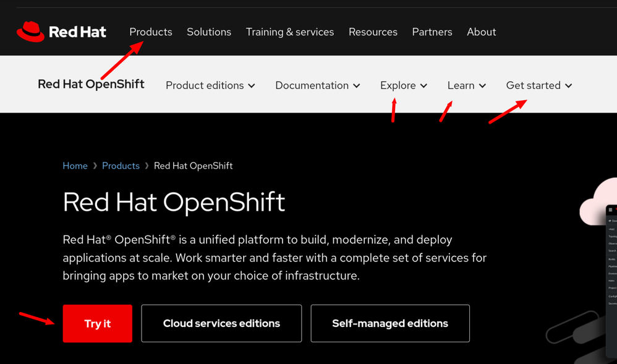Expand the Explore dropdown

(x=404, y=85)
